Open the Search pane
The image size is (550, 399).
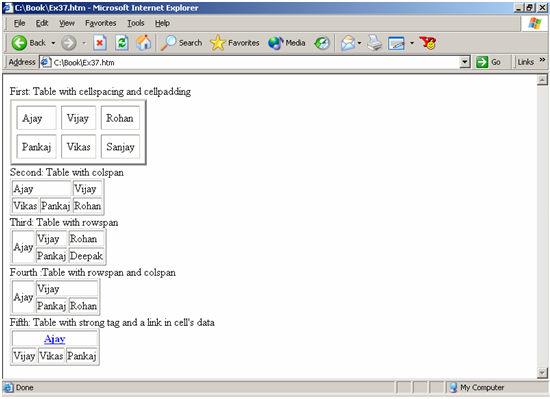coord(181,43)
